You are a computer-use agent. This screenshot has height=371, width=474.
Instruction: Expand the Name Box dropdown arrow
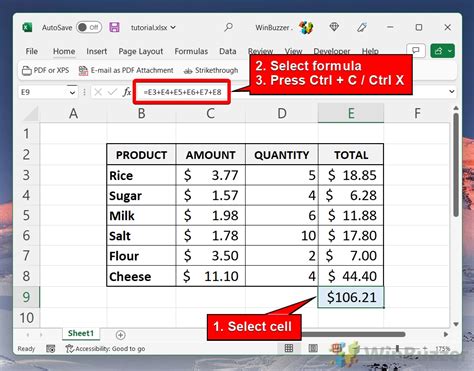pyautogui.click(x=72, y=92)
